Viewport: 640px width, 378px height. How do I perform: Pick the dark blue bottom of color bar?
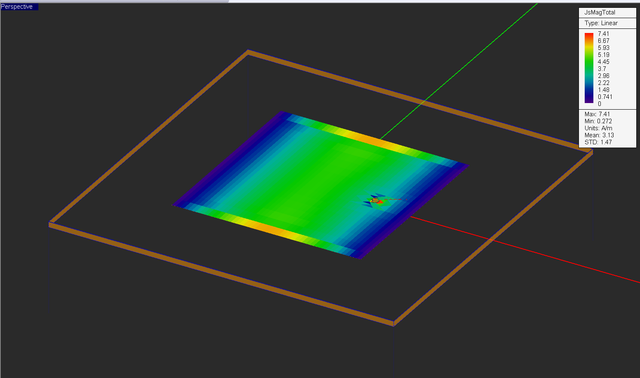point(589,98)
